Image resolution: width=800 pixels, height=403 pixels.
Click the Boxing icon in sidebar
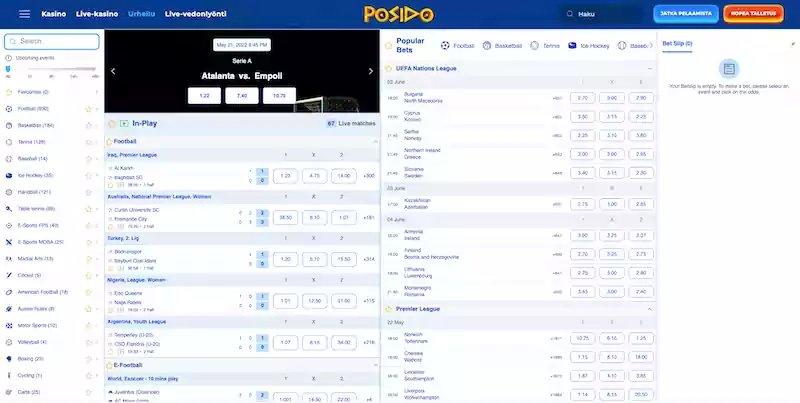coord(9,359)
